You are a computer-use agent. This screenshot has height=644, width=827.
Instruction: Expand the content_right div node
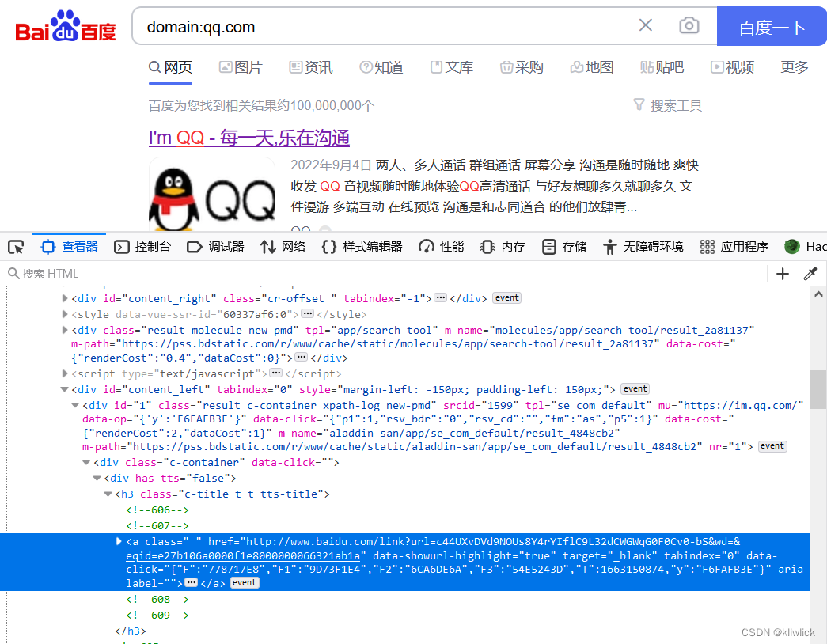(65, 298)
